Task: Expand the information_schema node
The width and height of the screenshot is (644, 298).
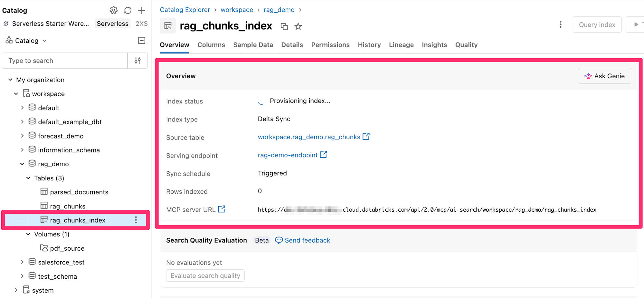Action: (x=22, y=150)
